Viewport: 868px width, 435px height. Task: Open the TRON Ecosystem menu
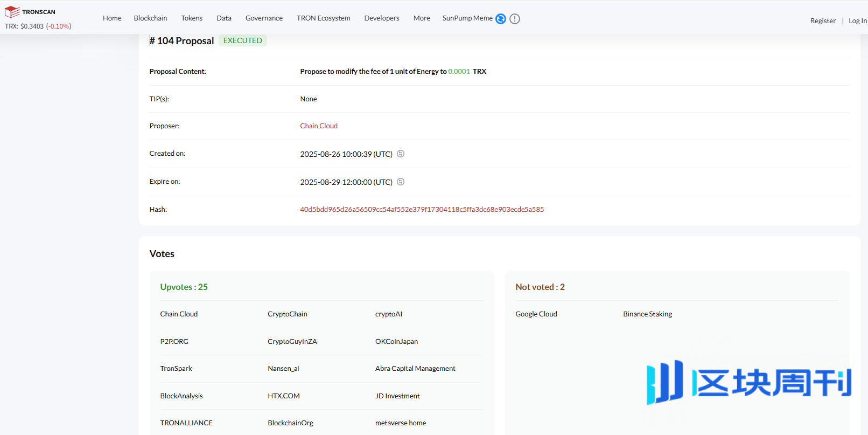[x=323, y=18]
